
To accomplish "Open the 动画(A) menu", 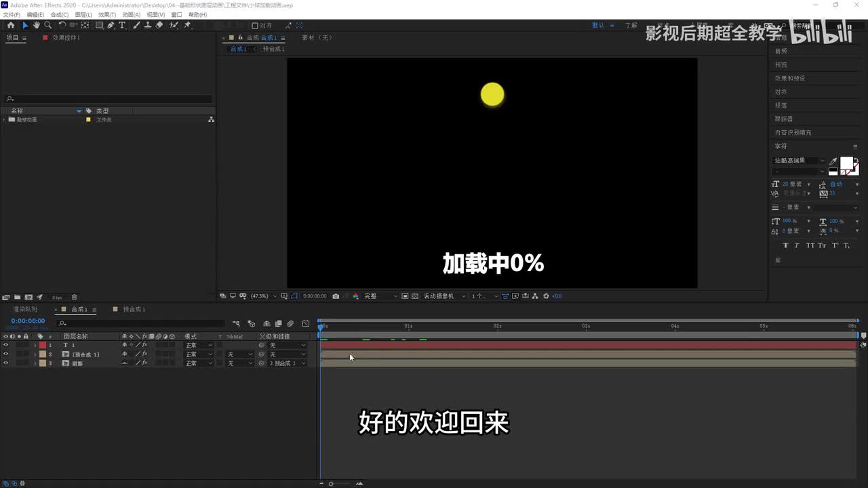I will coord(132,14).
